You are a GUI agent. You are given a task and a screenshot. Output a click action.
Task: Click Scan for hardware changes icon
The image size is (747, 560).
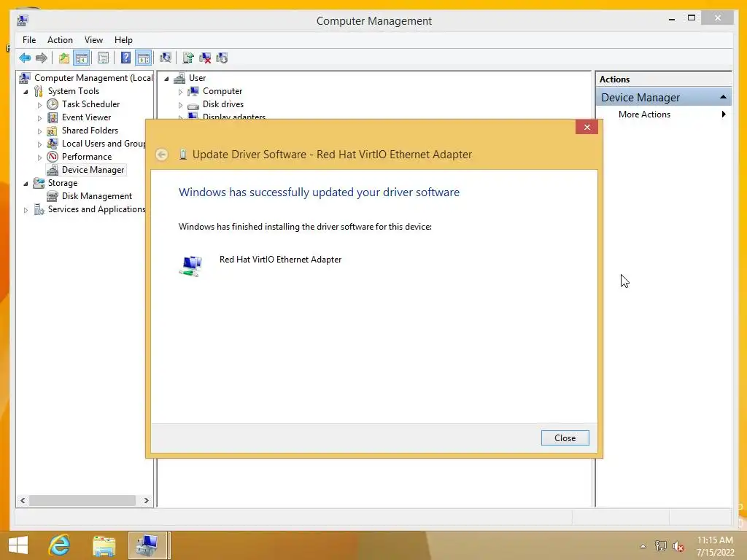pyautogui.click(x=166, y=58)
